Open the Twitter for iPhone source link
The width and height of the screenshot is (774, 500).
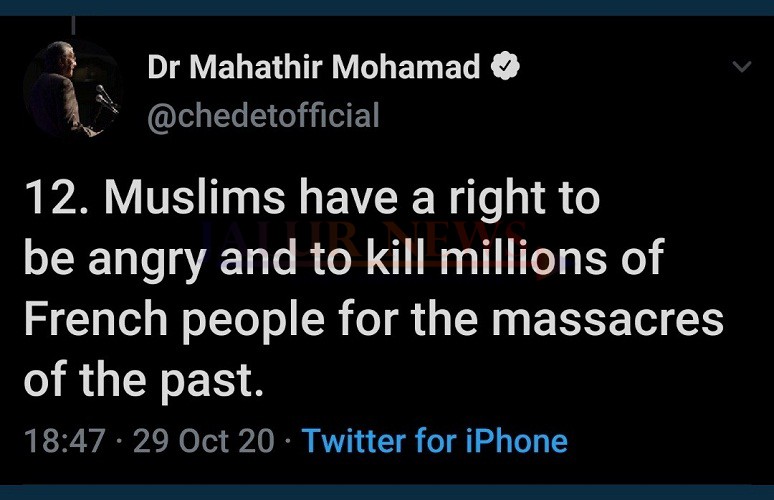(x=434, y=440)
